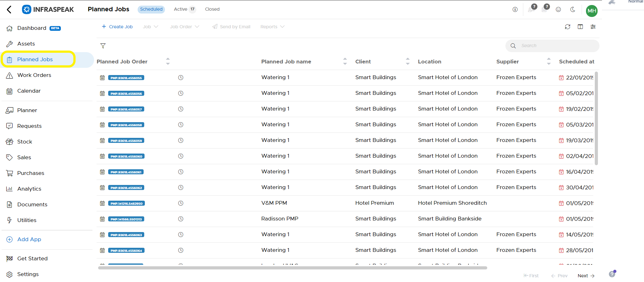This screenshot has width=644, height=282.
Task: Open job order PMP.93618.4556055 badge
Action: 126,78
